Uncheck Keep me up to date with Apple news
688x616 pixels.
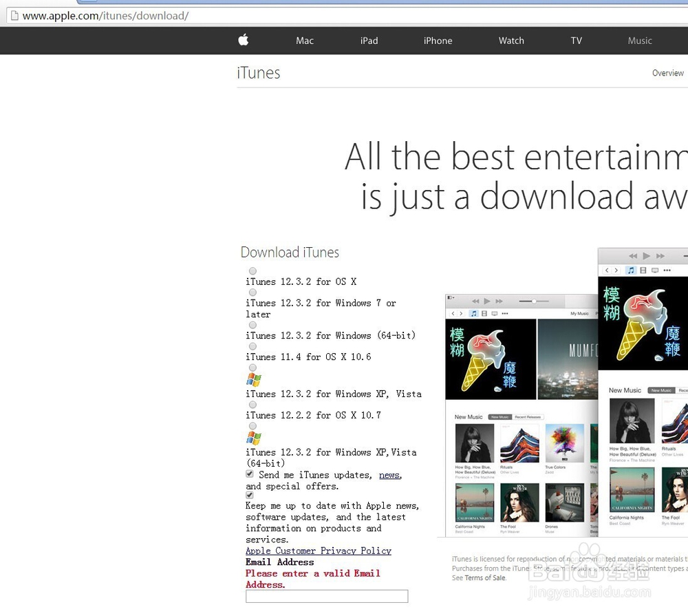tap(250, 496)
